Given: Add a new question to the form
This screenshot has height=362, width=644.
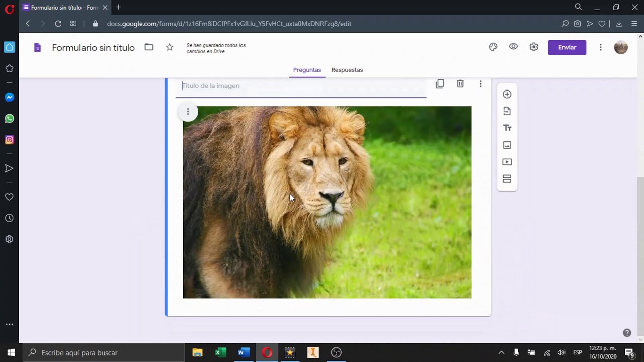Looking at the screenshot, I should coord(507,94).
